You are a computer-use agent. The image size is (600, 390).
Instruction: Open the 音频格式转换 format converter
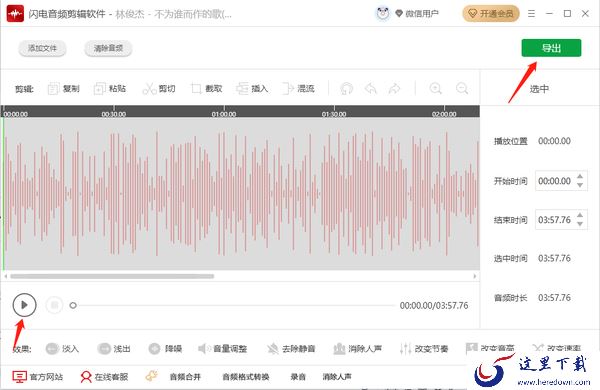(246, 377)
